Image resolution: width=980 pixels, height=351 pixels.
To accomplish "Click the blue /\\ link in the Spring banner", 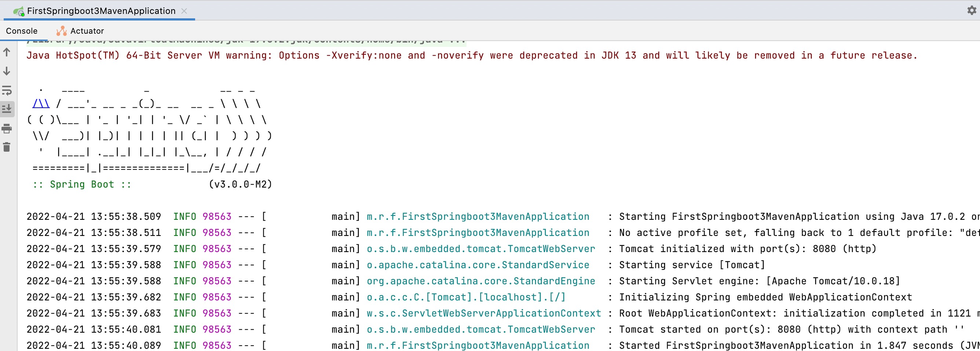I will click(x=41, y=103).
